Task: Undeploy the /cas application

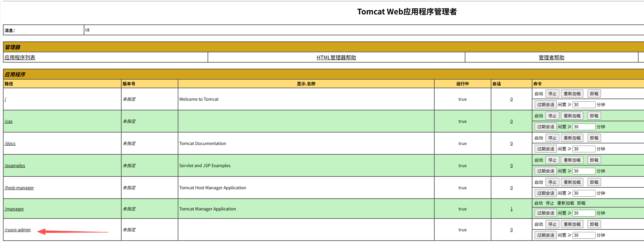Action: (594, 116)
